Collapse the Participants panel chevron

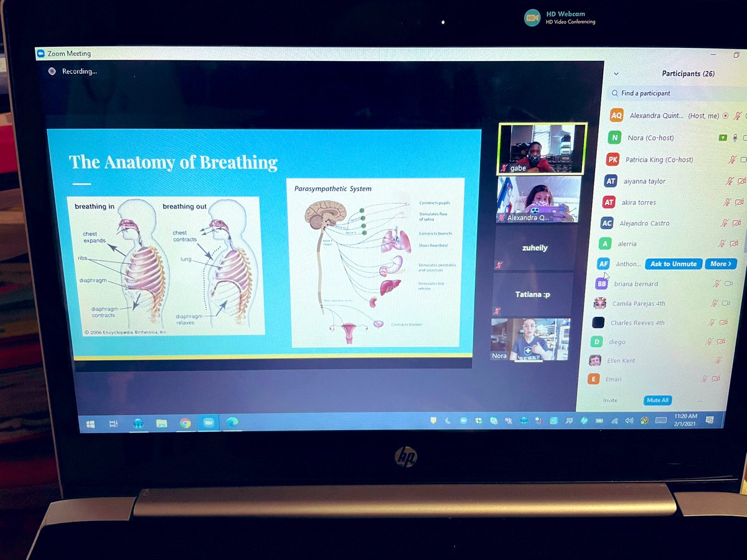pyautogui.click(x=616, y=73)
